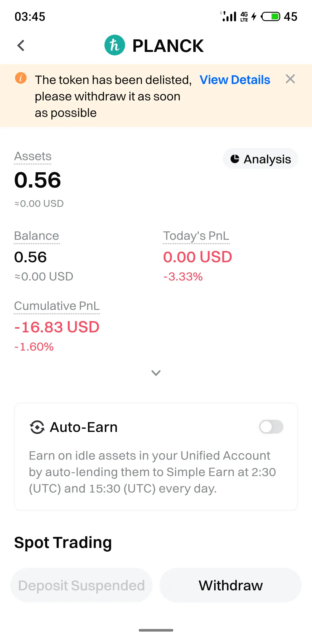Viewport: 312px width, 644px height.
Task: Tap the Assets label for info
Action: [33, 156]
